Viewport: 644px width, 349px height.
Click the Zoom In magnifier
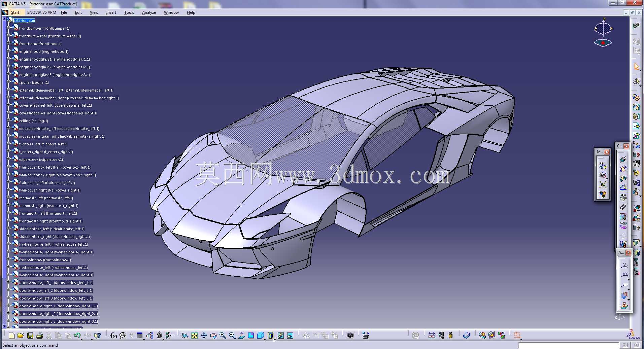(x=223, y=336)
